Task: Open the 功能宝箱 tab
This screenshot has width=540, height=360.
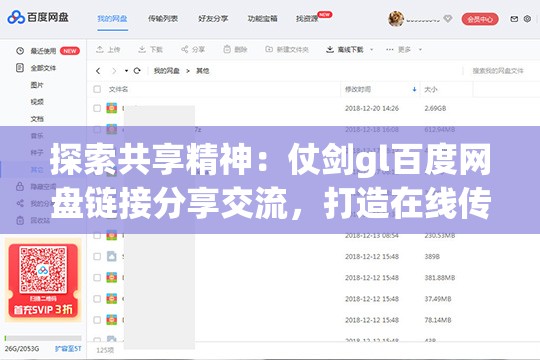Action: 263,19
